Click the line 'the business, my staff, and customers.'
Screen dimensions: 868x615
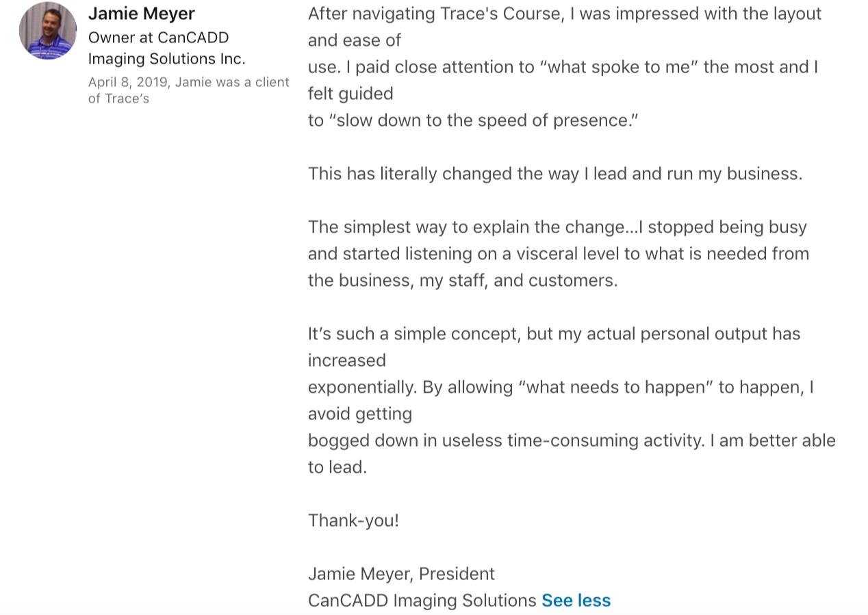coord(463,280)
